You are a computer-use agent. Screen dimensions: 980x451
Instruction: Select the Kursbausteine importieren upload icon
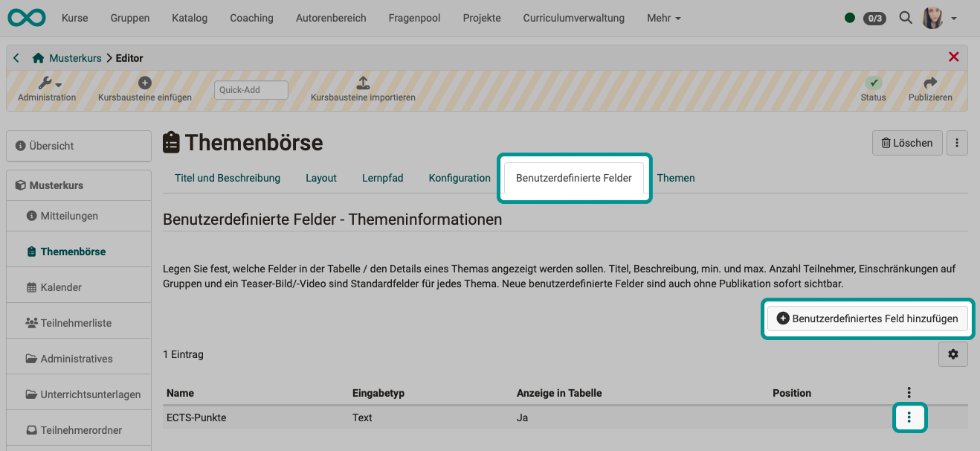362,84
